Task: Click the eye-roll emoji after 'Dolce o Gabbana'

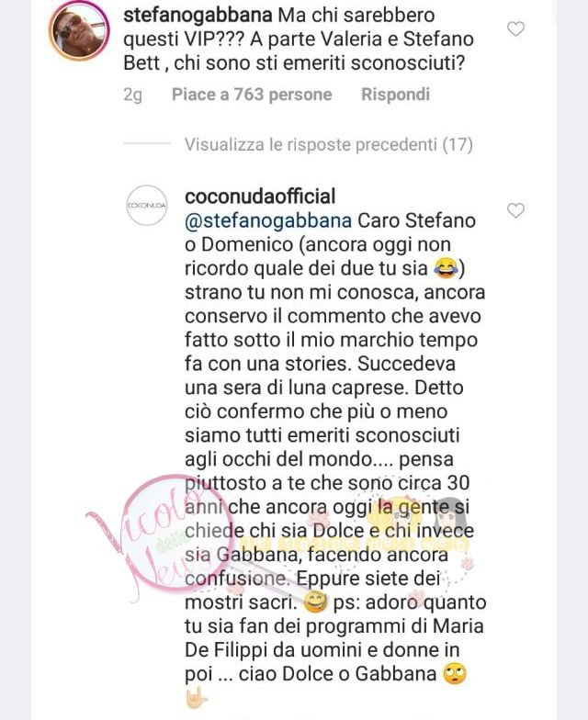Action: click(455, 674)
